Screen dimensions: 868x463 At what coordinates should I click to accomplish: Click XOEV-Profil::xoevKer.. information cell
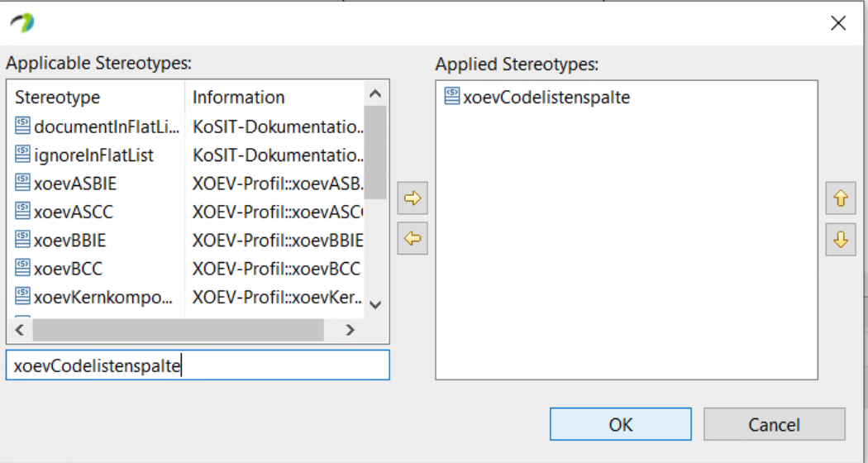click(278, 298)
